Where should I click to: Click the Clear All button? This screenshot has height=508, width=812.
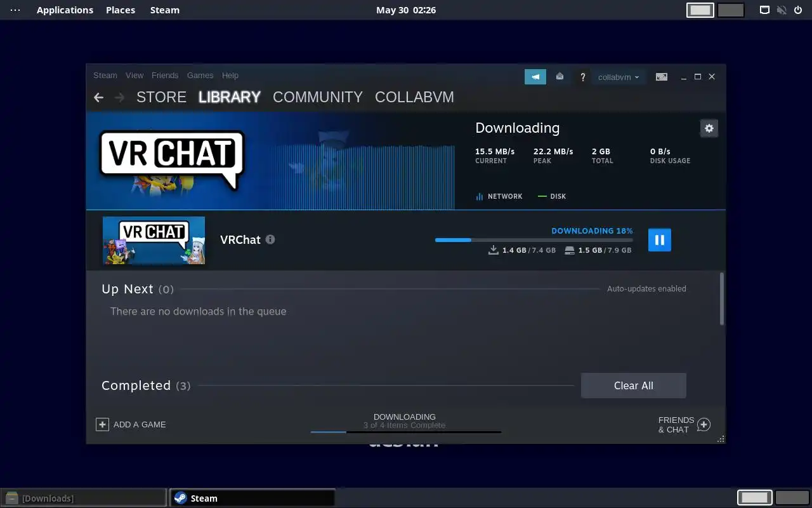click(x=634, y=385)
